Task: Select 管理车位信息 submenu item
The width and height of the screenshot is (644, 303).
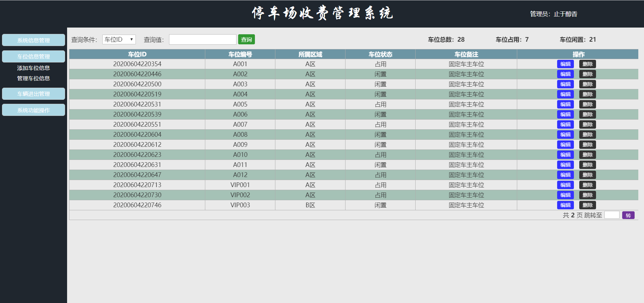Action: coord(34,78)
